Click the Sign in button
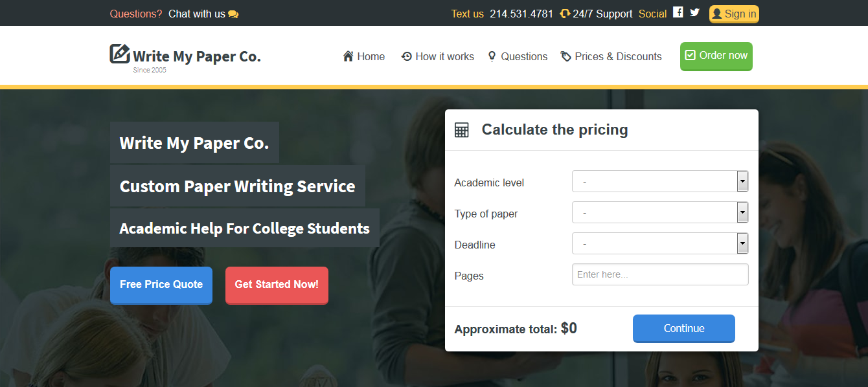The image size is (868, 387). tap(734, 14)
